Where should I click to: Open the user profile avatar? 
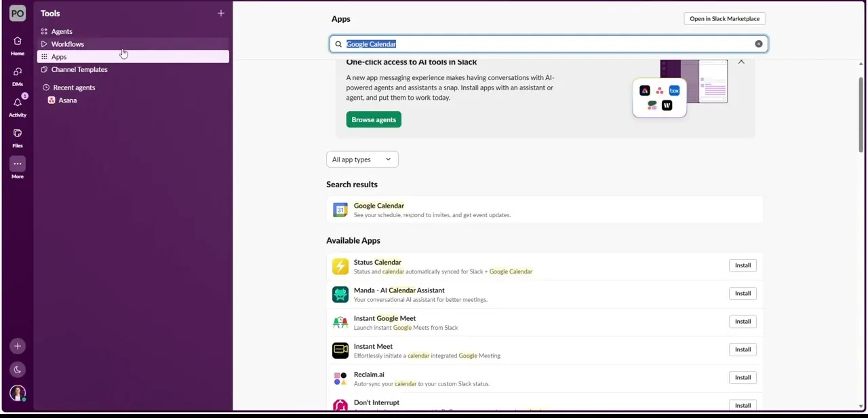tap(18, 394)
